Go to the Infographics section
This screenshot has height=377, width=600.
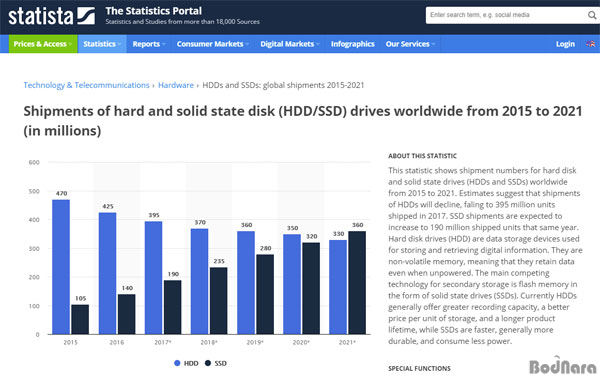352,44
